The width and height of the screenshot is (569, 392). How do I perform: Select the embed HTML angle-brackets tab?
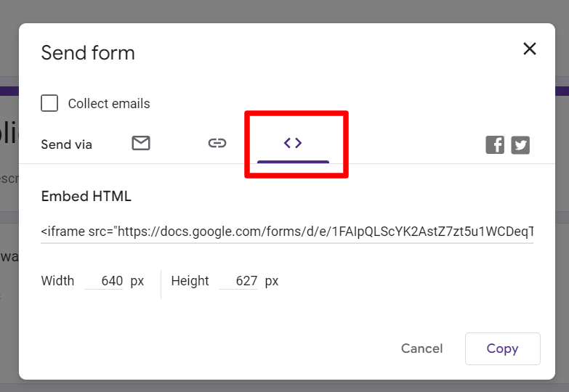pos(293,143)
